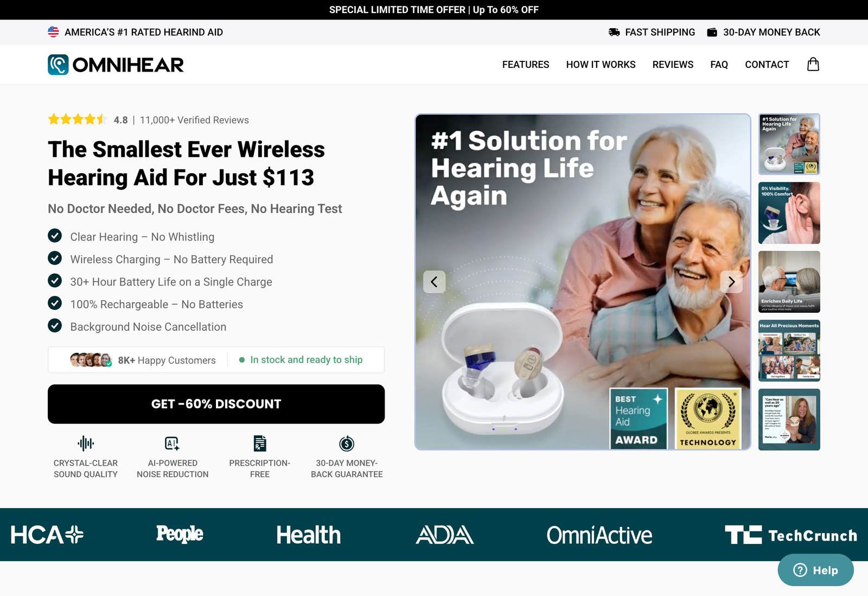Image resolution: width=868 pixels, height=596 pixels.
Task: Click the AI-powered noise reduction icon
Action: coord(173,443)
